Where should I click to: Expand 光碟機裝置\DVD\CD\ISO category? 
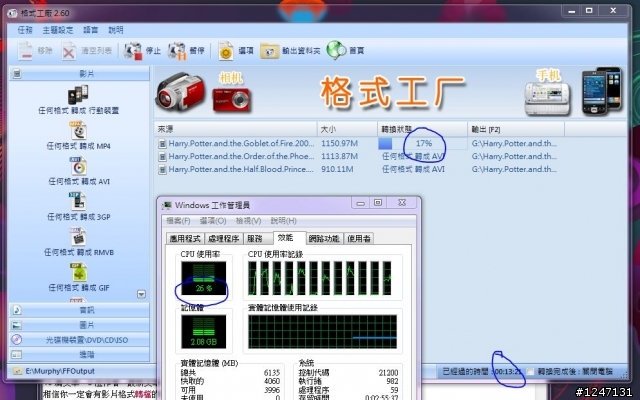[79, 340]
